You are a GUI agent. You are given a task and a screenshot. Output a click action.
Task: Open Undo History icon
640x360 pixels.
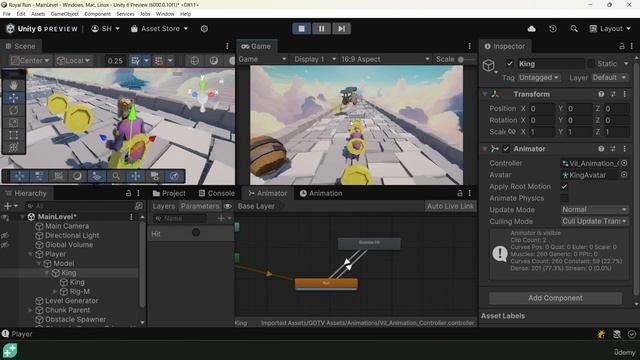click(x=553, y=29)
